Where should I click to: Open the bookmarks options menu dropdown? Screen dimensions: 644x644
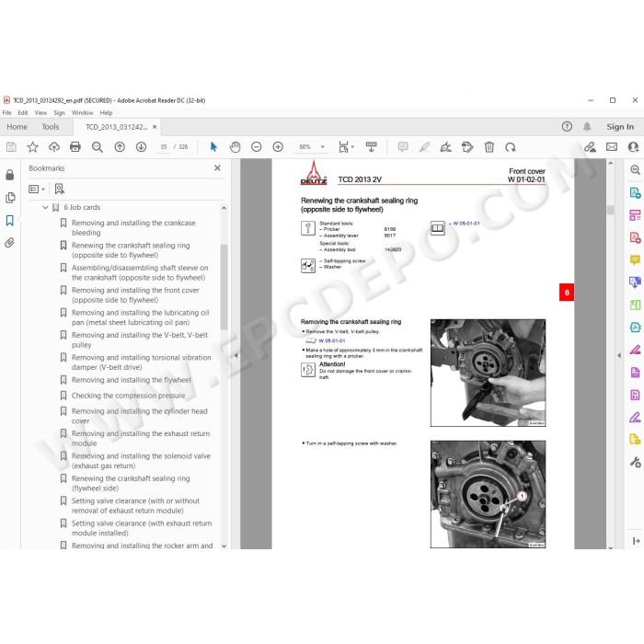coord(37,189)
